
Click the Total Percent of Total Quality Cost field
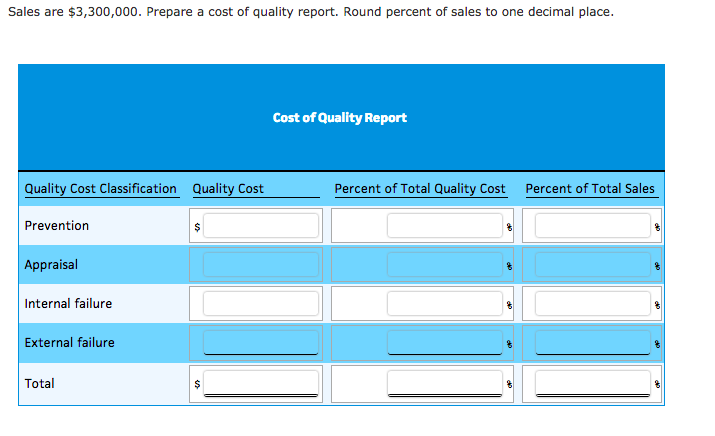click(445, 384)
